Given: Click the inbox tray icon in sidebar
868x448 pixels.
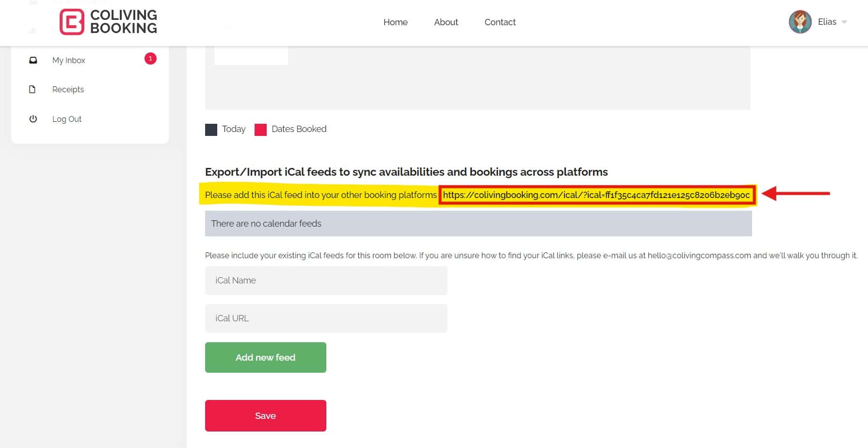Looking at the screenshot, I should pos(33,60).
